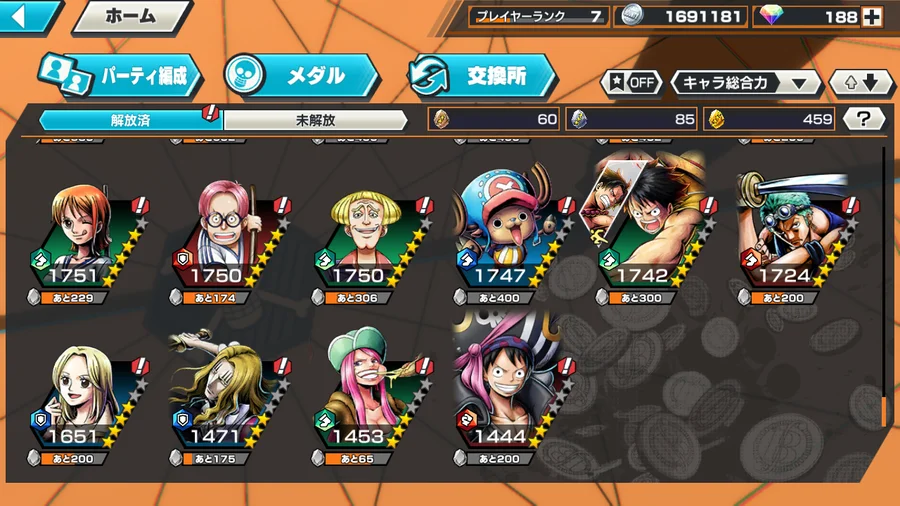
Task: Tap the plus icon beside 188 gems
Action: tap(872, 17)
